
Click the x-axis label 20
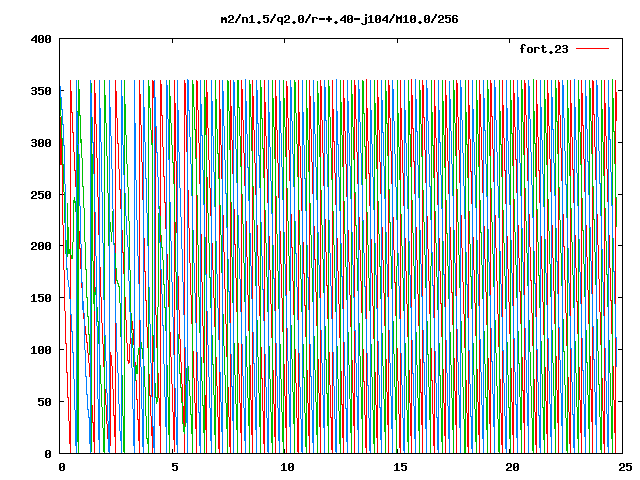point(513,467)
